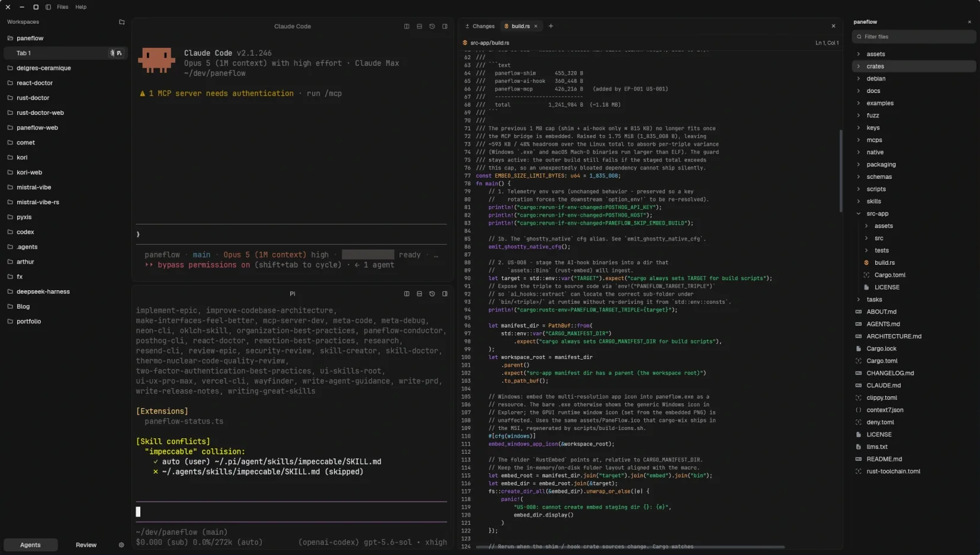
Task: Click 'run /mcp' authentication hint text
Action: tap(324, 94)
